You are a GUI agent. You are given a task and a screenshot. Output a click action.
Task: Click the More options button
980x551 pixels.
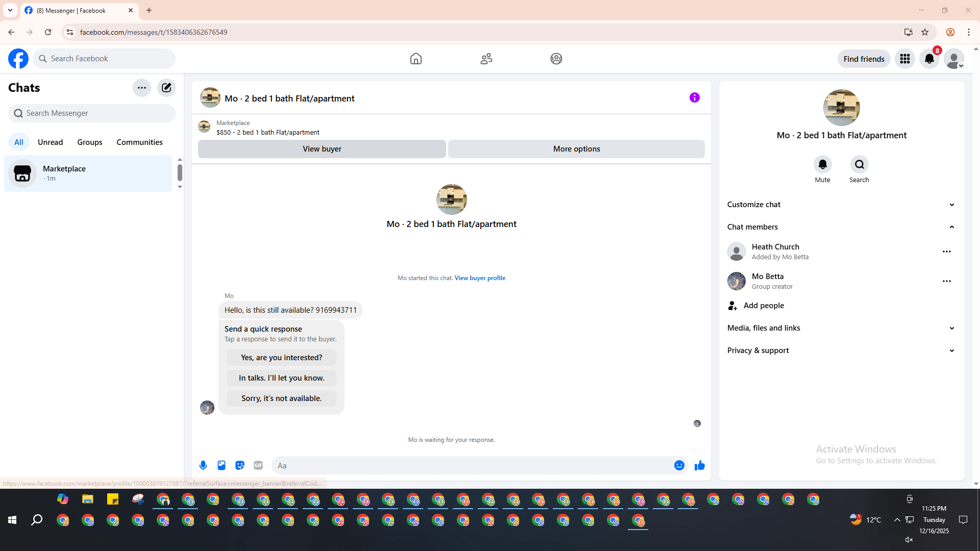(576, 149)
